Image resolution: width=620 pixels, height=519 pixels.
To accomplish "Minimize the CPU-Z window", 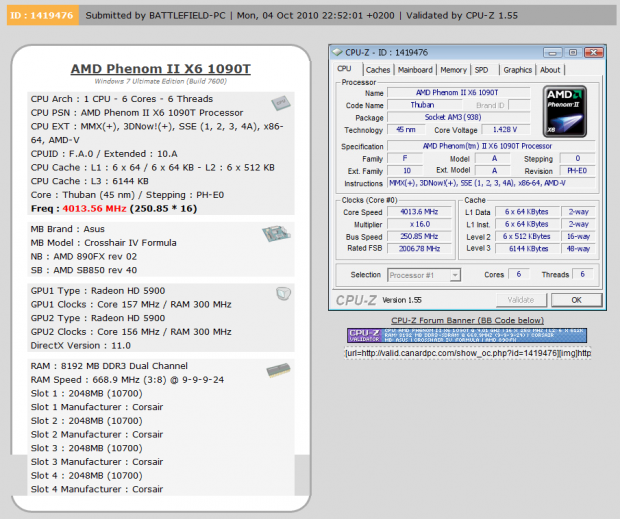I will [554, 52].
